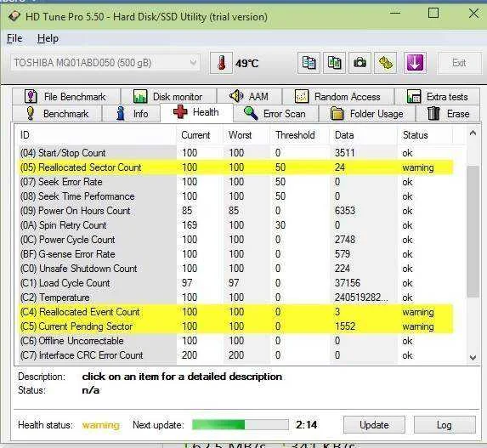Select the (07) Seek Error Rate row
The image size is (487, 448).
(x=235, y=182)
